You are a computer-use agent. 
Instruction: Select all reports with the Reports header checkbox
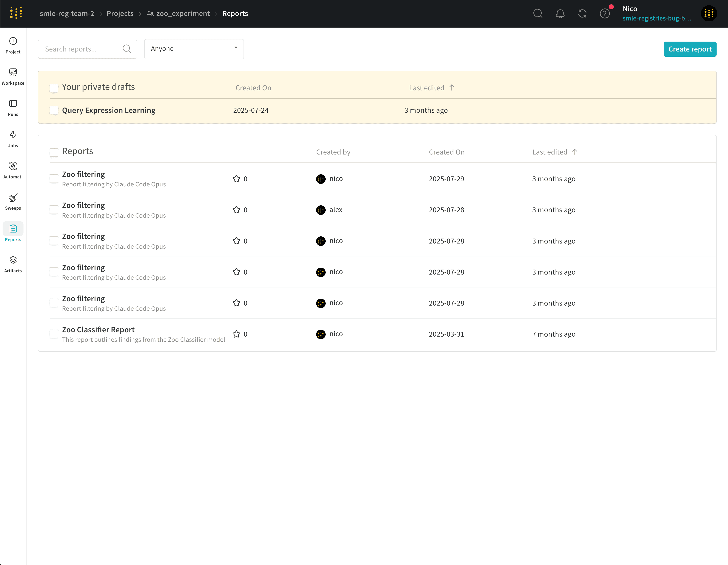54,152
